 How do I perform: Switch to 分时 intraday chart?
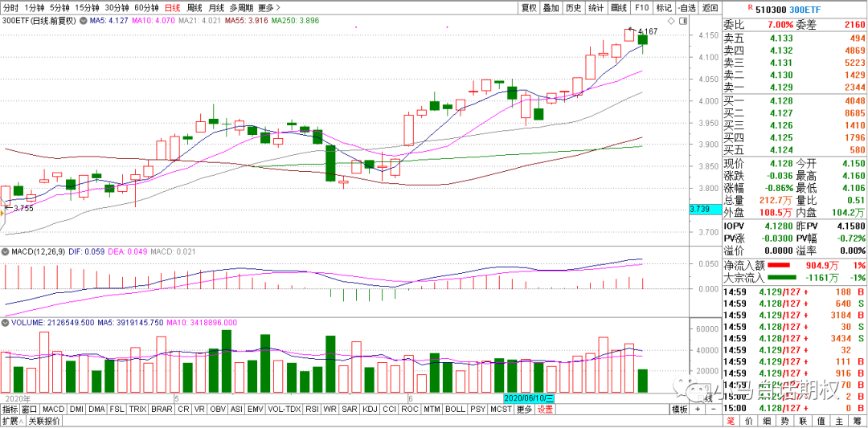coord(10,8)
